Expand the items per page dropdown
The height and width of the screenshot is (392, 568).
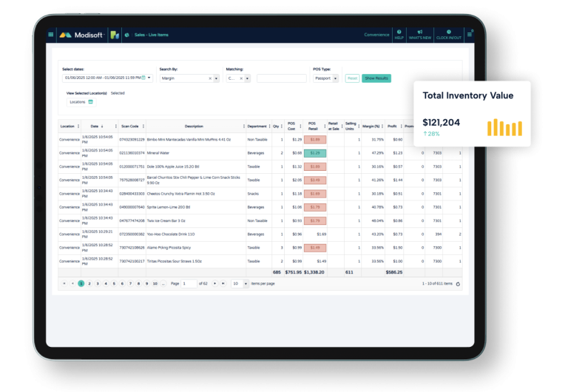click(245, 283)
